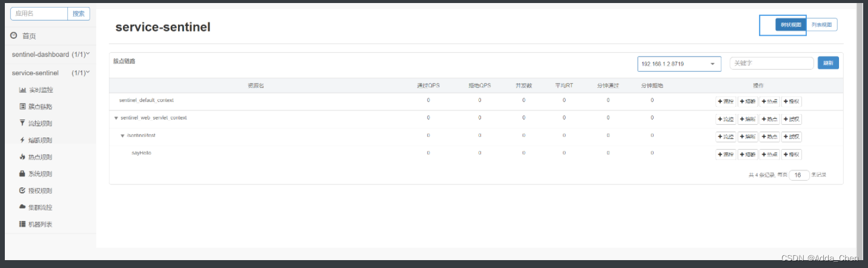Open 机器列表 grid item in sidebar
The width and height of the screenshot is (868, 268).
coord(36,224)
